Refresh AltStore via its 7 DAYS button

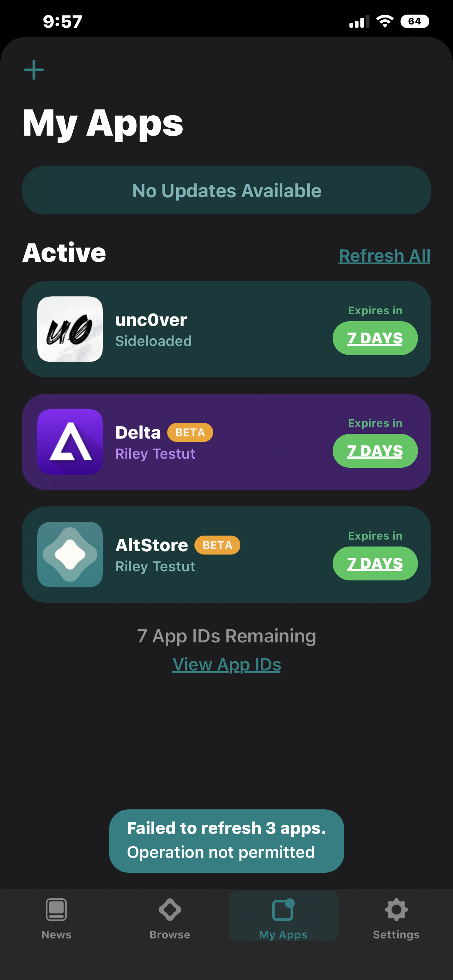375,563
